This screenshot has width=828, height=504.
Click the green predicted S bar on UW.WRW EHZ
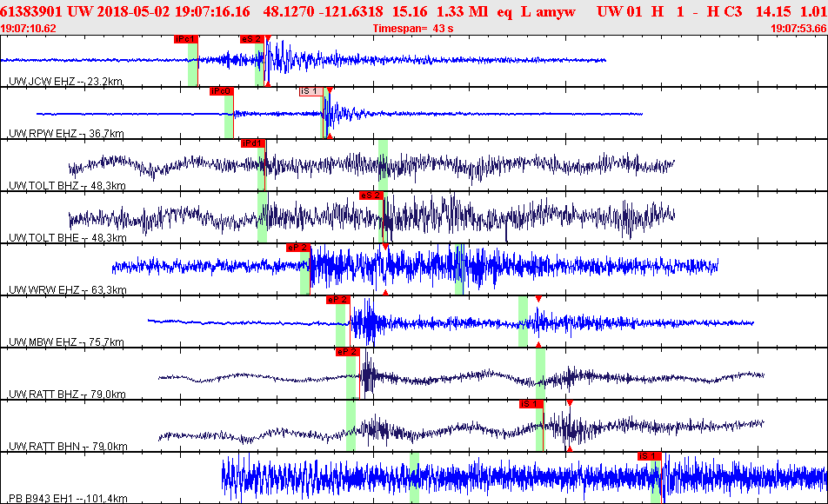click(x=459, y=269)
